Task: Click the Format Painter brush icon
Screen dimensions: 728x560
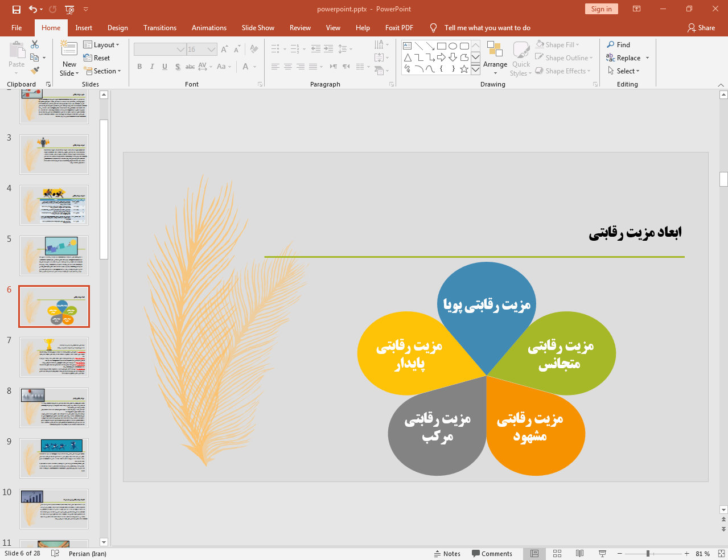Action: [x=35, y=71]
